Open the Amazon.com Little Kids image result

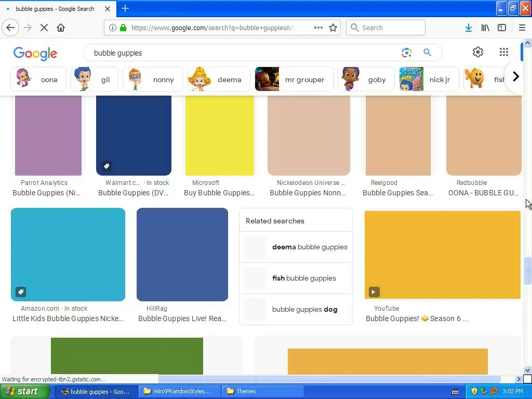click(68, 255)
